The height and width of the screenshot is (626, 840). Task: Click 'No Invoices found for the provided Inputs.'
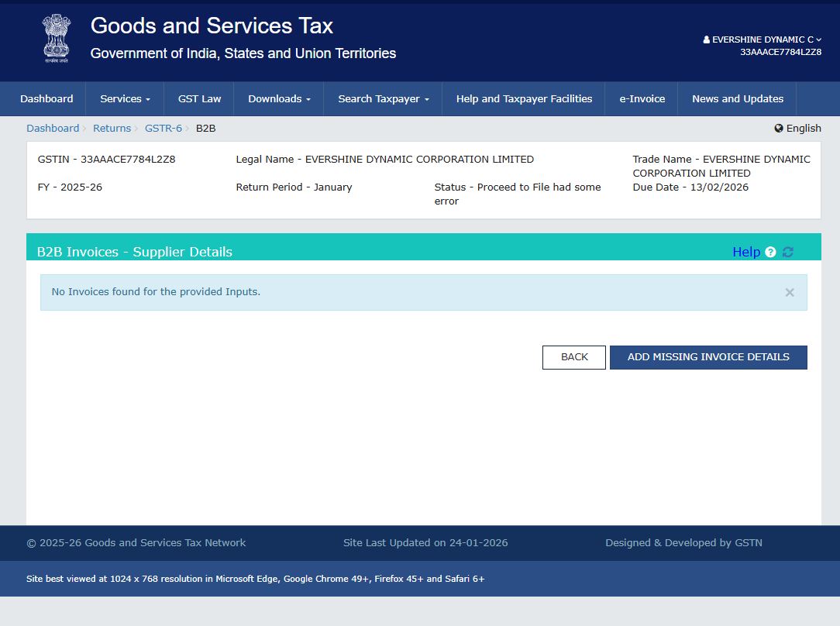(x=156, y=292)
